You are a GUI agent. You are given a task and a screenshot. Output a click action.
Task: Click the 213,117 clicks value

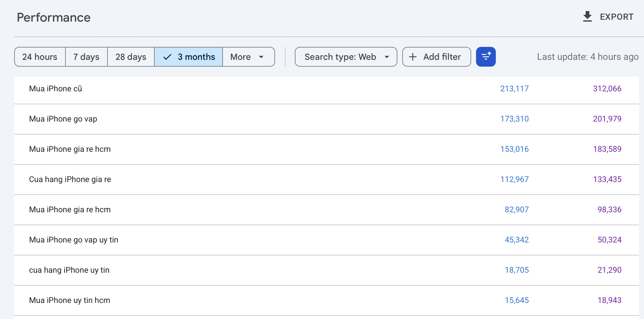(x=514, y=89)
